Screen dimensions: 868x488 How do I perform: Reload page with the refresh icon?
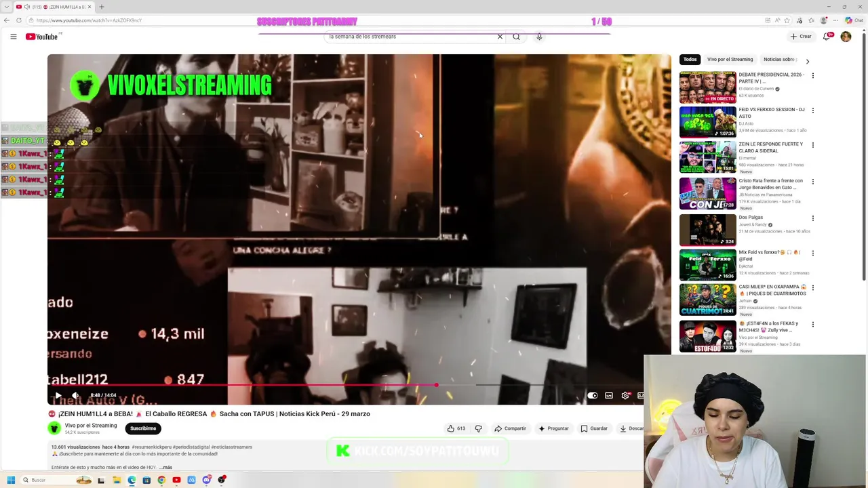(x=18, y=20)
